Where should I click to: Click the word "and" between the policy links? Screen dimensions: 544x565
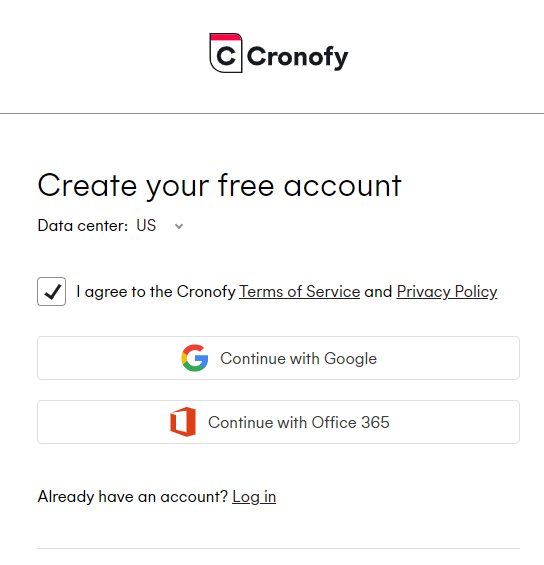(x=378, y=292)
